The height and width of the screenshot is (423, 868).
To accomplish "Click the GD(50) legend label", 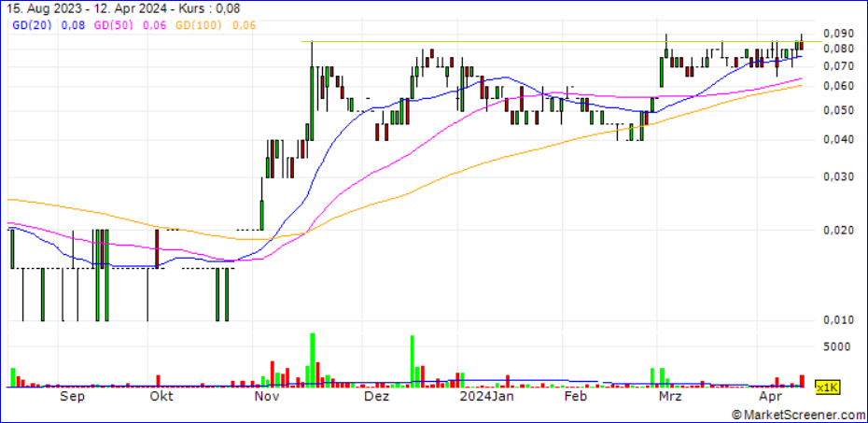I will (x=116, y=25).
